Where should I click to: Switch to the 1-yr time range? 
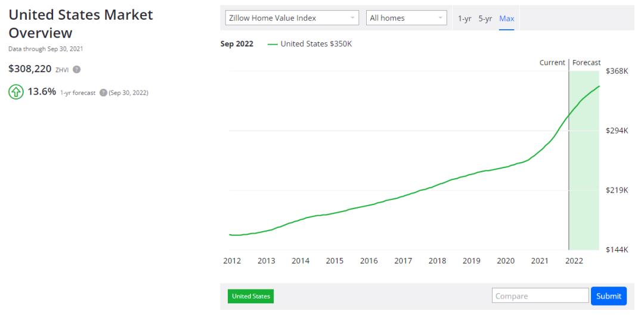(465, 18)
